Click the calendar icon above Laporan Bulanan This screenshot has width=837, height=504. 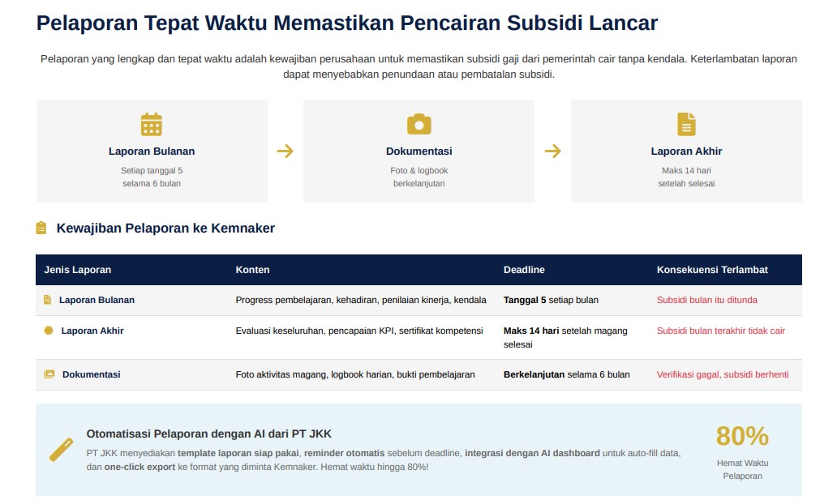[152, 124]
